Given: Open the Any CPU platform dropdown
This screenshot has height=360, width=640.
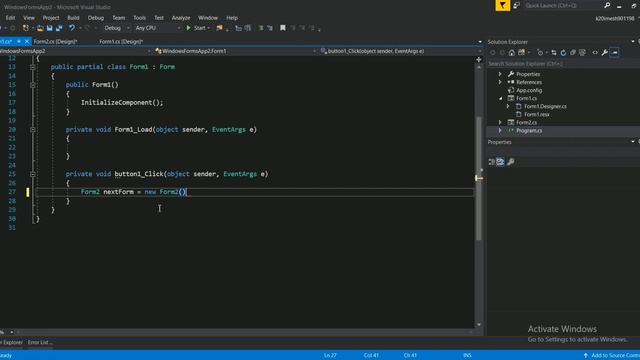Looking at the screenshot, I should pyautogui.click(x=158, y=28).
